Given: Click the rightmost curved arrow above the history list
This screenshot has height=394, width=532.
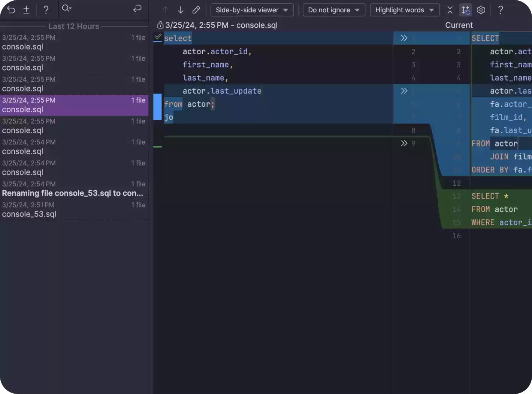Looking at the screenshot, I should (x=137, y=9).
